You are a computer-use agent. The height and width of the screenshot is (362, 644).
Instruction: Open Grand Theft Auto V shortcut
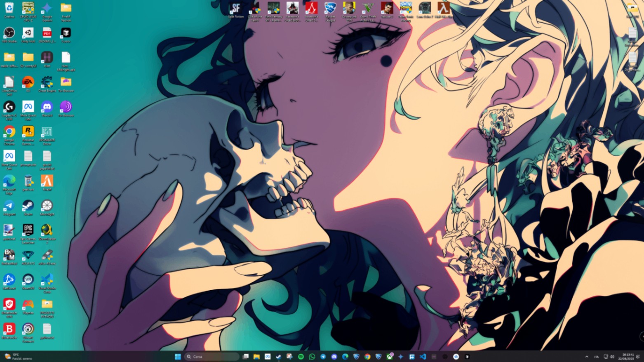(368, 12)
